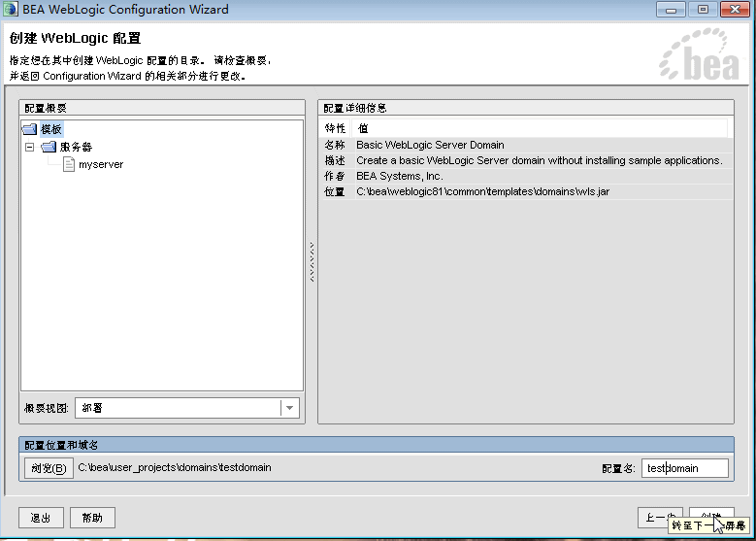Click the 帮助 help button

point(92,518)
